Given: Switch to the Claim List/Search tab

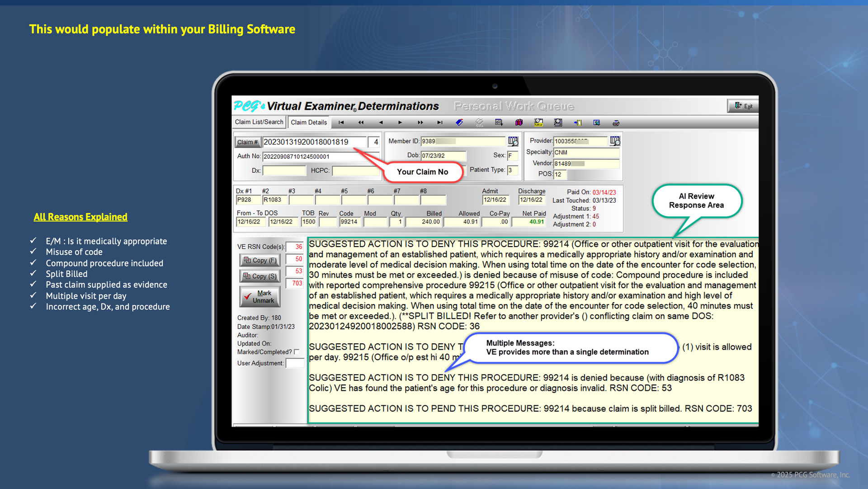Looking at the screenshot, I should pos(259,122).
